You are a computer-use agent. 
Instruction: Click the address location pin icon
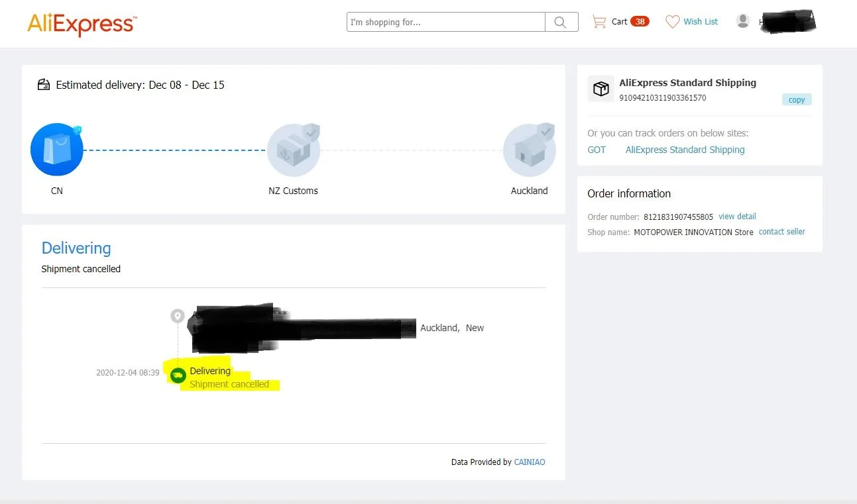coord(177,316)
